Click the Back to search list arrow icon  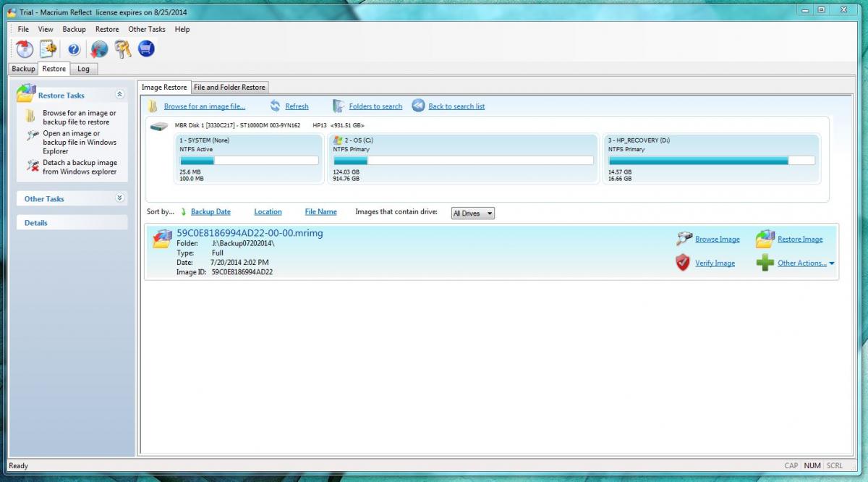[x=418, y=106]
